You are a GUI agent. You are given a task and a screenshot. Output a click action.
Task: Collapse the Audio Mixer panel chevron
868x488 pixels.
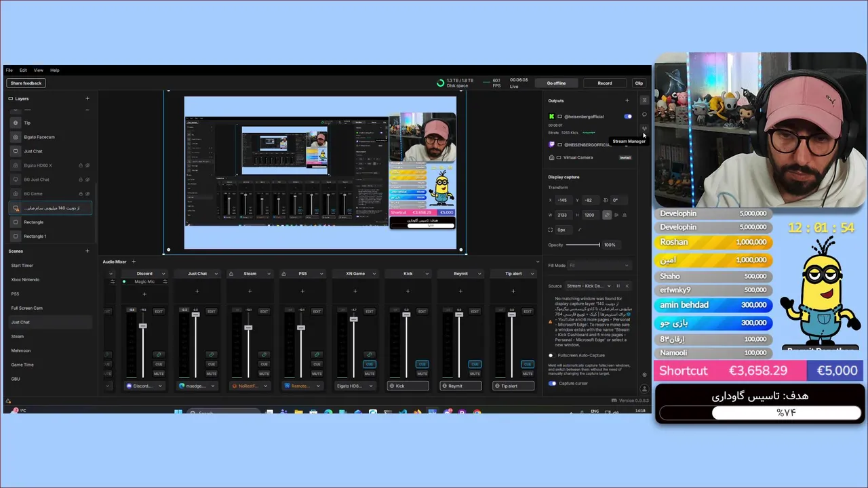click(538, 262)
